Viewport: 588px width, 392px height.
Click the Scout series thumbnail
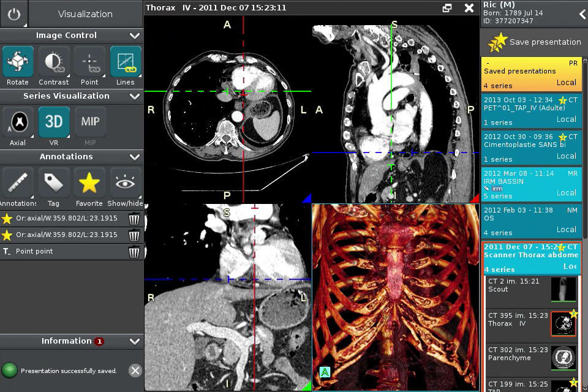click(563, 289)
